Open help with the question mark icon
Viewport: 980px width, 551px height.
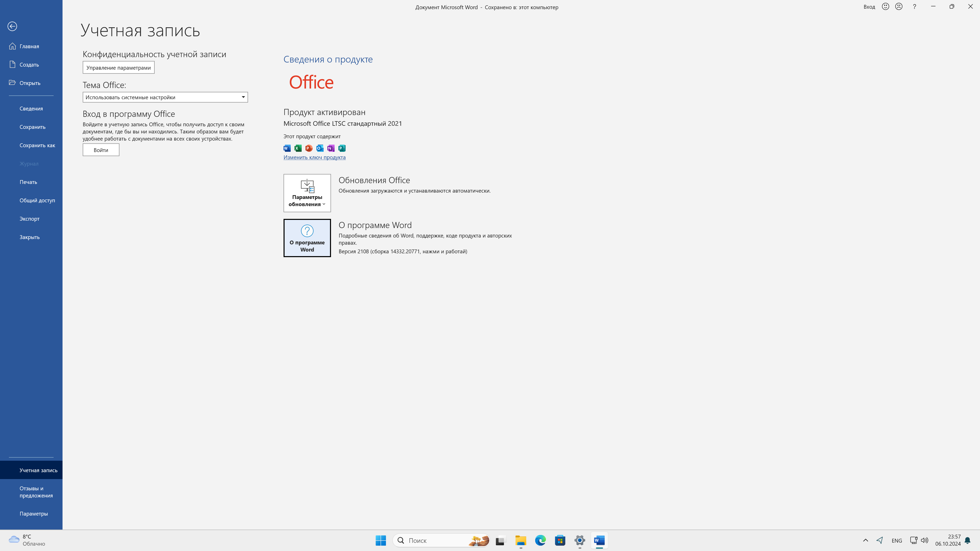[915, 6]
